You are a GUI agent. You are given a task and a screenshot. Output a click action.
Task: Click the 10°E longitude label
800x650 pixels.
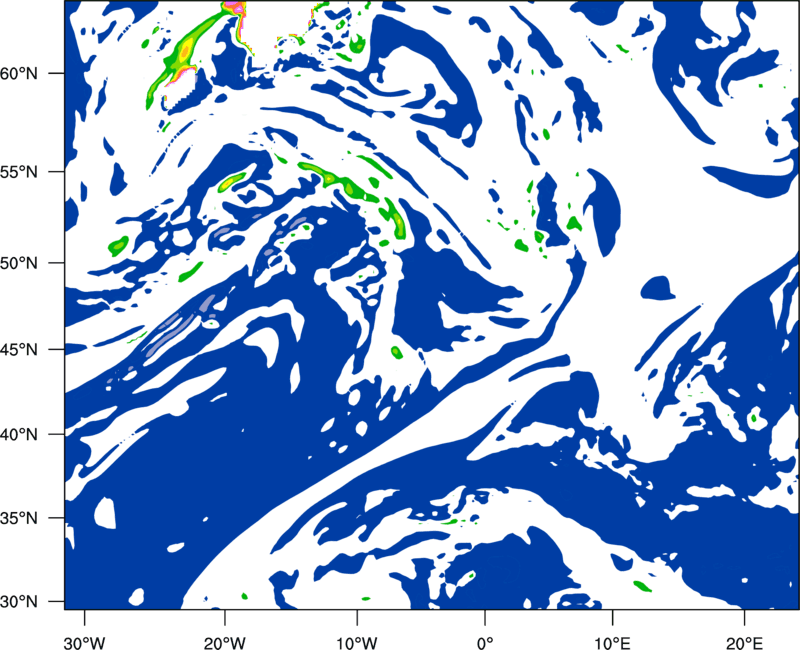coord(612,643)
